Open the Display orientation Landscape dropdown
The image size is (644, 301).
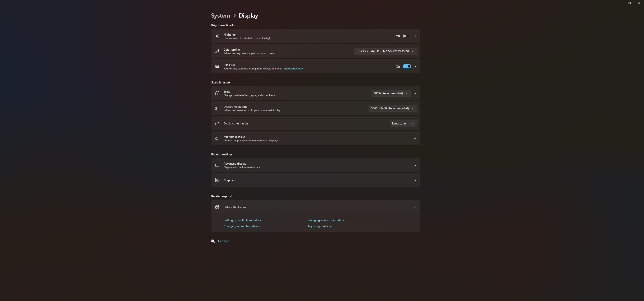[x=403, y=123]
